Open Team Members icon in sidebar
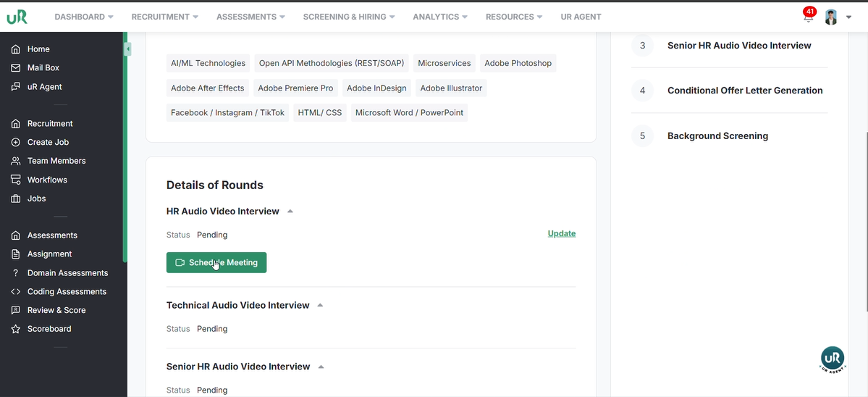Screen dimensions: 868x397 click(x=16, y=161)
